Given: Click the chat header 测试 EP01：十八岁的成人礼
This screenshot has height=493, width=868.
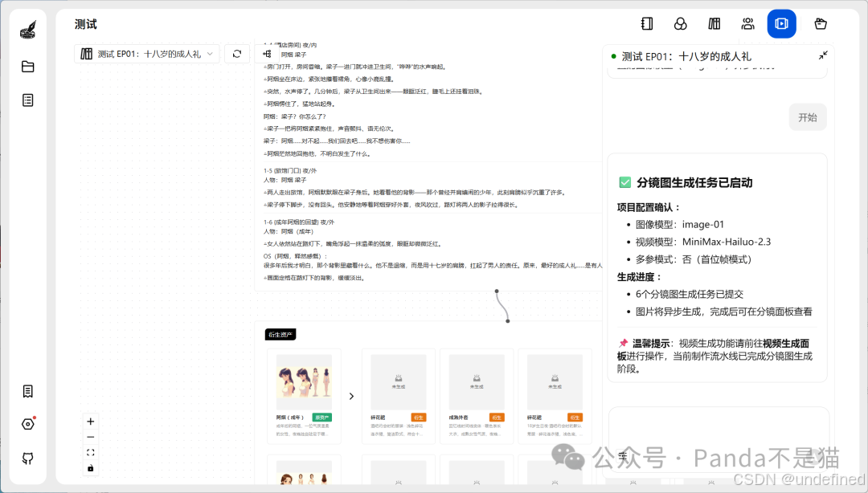Looking at the screenshot, I should pyautogui.click(x=686, y=56).
